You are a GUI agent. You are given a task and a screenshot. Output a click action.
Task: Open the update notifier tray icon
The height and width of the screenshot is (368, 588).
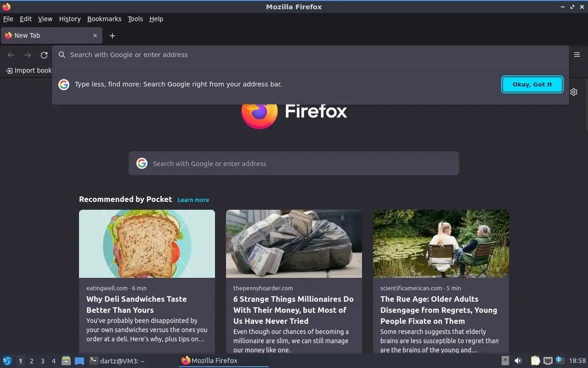click(x=560, y=360)
